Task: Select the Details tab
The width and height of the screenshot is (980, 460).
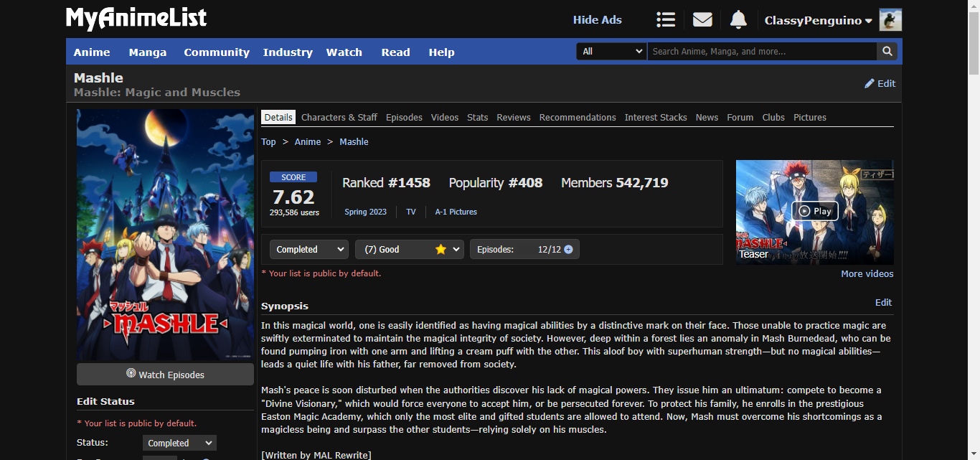Action: [278, 117]
